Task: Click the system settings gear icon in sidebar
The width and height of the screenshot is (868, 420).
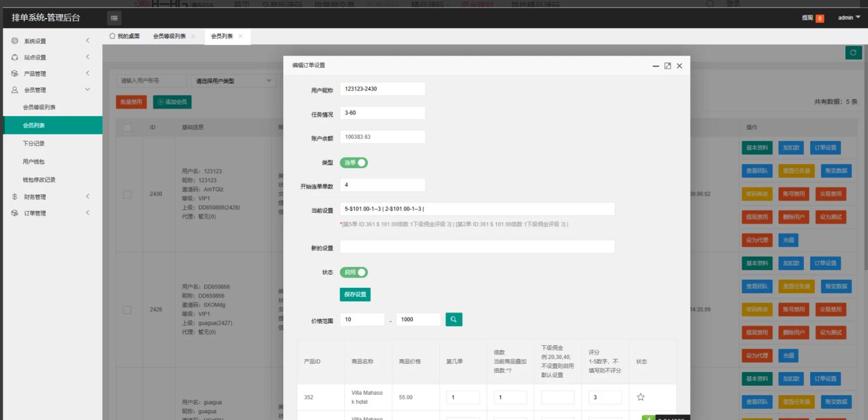Action: (15, 41)
